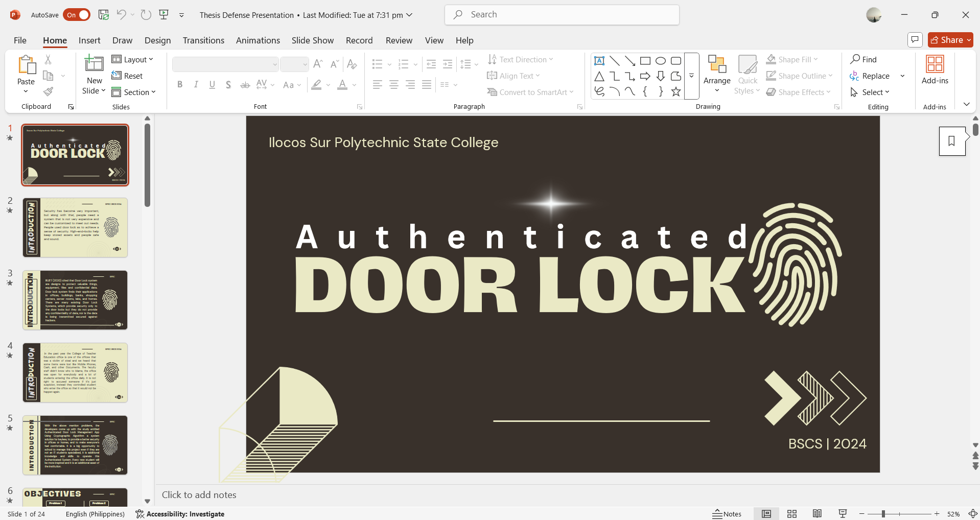Toggle Italic formatting
980x520 pixels.
coord(196,85)
